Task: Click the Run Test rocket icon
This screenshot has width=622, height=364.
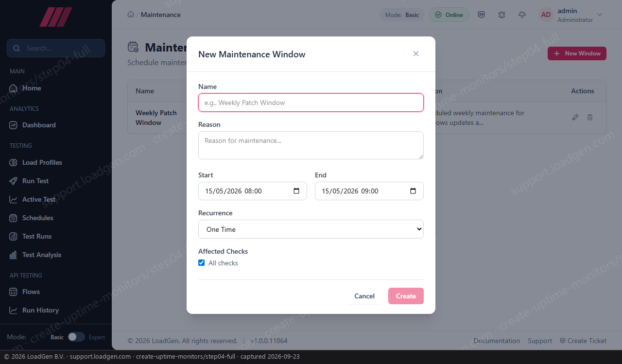Action: (x=14, y=181)
